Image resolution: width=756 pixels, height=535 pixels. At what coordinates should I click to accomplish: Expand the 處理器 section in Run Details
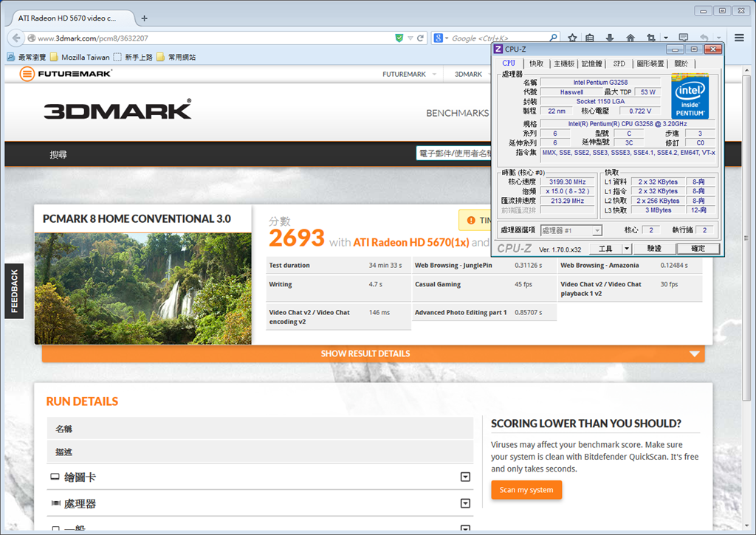465,503
